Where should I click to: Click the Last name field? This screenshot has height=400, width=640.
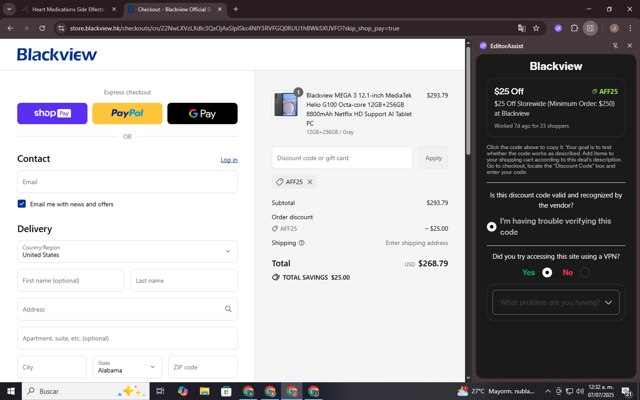184,280
